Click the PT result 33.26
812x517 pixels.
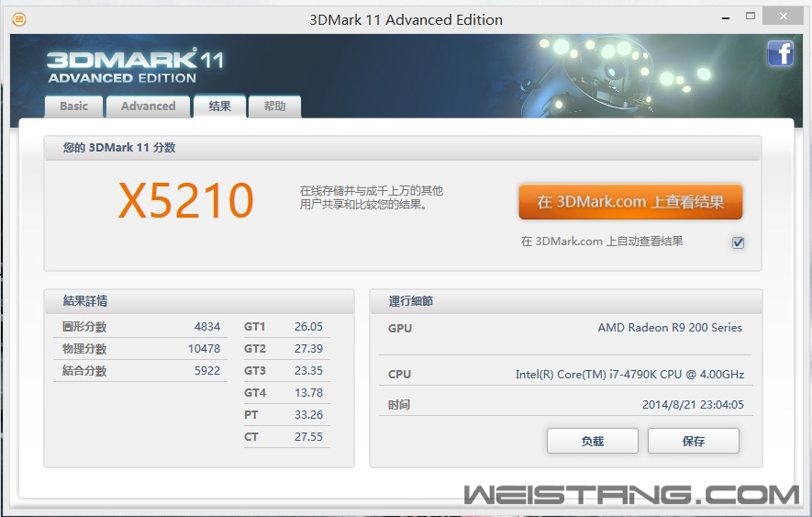tap(308, 415)
